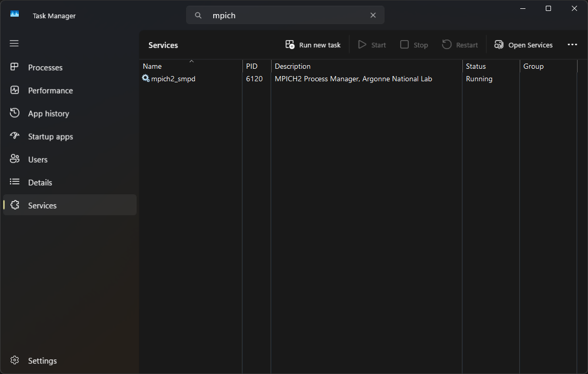Click the Performance graph icon

pos(15,90)
